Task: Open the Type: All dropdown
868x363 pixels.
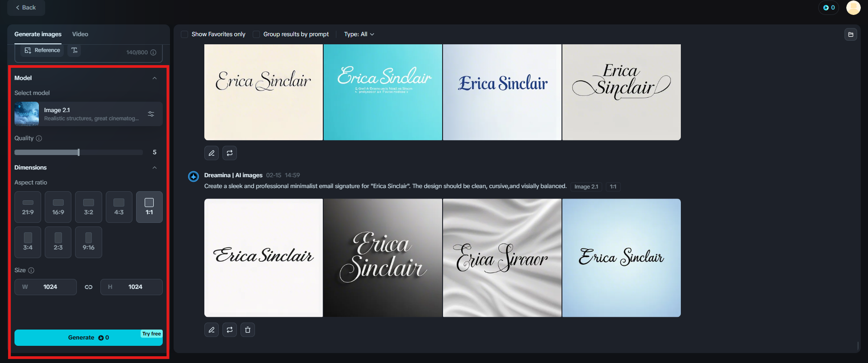Action: [359, 34]
